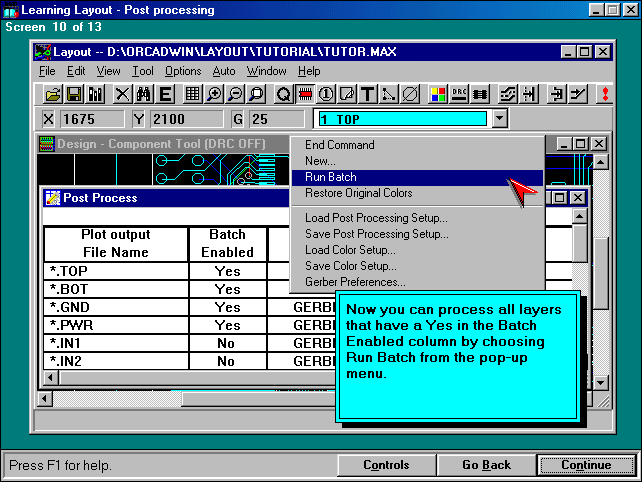Click Restore Original Colors menu entry
Screen dimensions: 642x482
(358, 193)
